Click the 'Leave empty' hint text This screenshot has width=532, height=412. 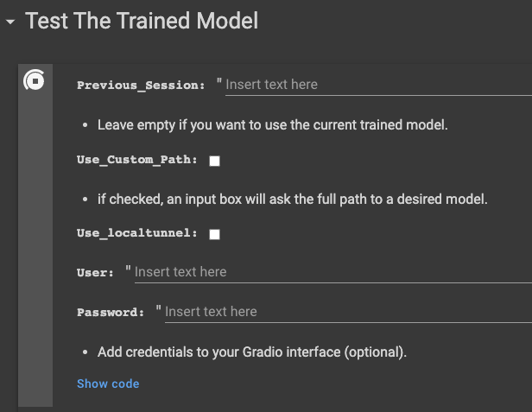pyautogui.click(x=272, y=124)
